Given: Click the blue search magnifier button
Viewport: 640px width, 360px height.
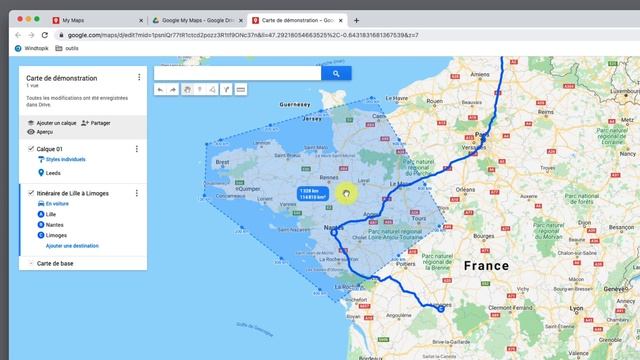Looking at the screenshot, I should [x=336, y=73].
